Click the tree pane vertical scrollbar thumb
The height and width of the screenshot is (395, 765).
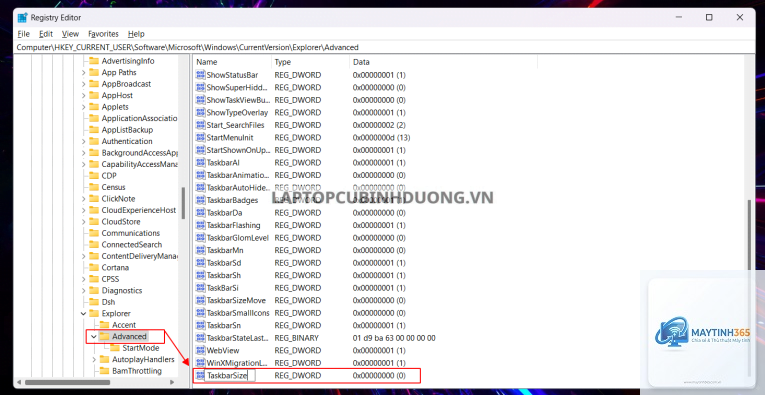click(x=183, y=203)
